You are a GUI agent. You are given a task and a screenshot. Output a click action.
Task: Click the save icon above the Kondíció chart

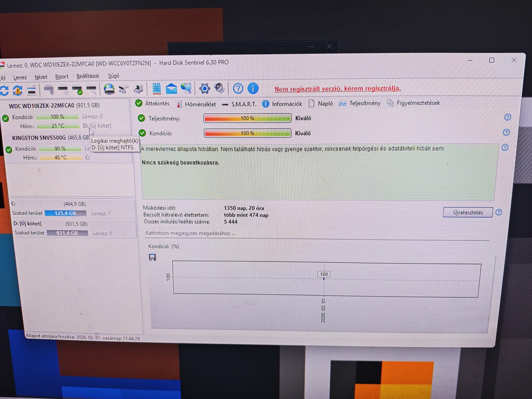152,257
